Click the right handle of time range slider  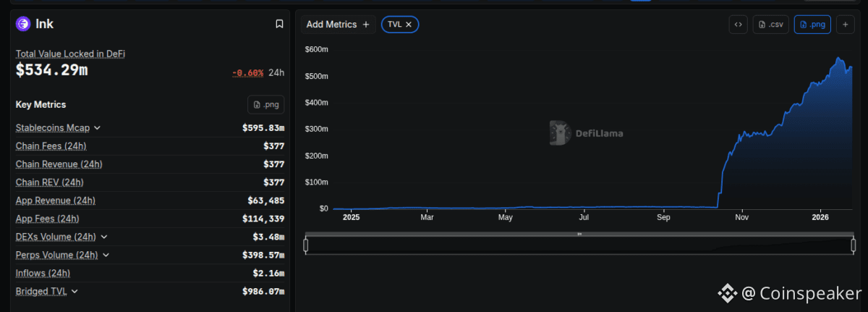[854, 245]
